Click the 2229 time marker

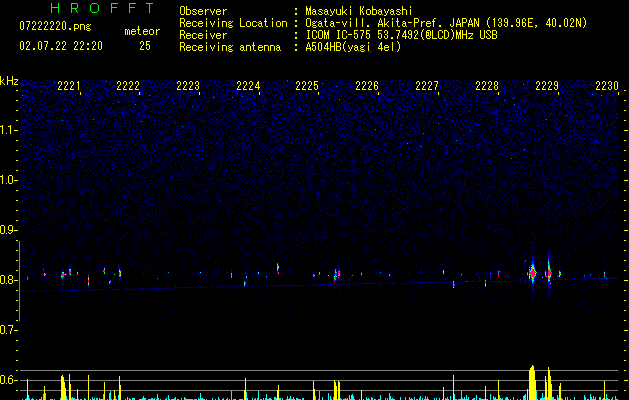tap(547, 86)
